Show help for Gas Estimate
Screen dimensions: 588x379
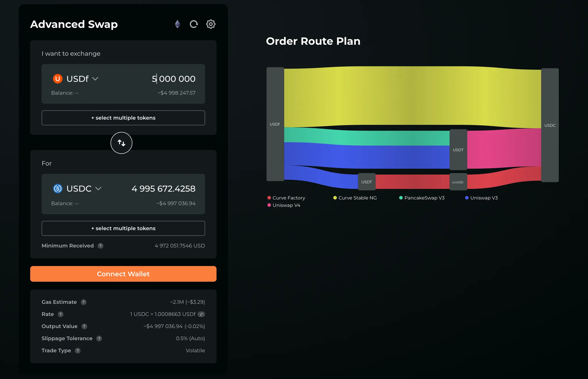pos(84,302)
